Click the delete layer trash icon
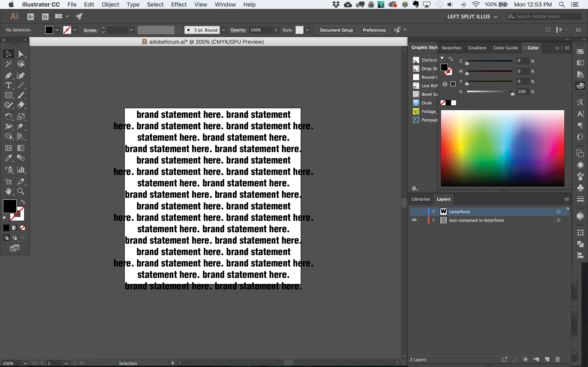The width and height of the screenshot is (588, 367). (x=558, y=359)
